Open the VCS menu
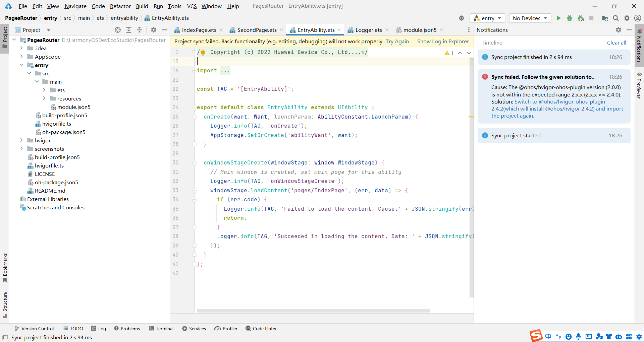Screen dimensions: 644x342 click(192, 6)
